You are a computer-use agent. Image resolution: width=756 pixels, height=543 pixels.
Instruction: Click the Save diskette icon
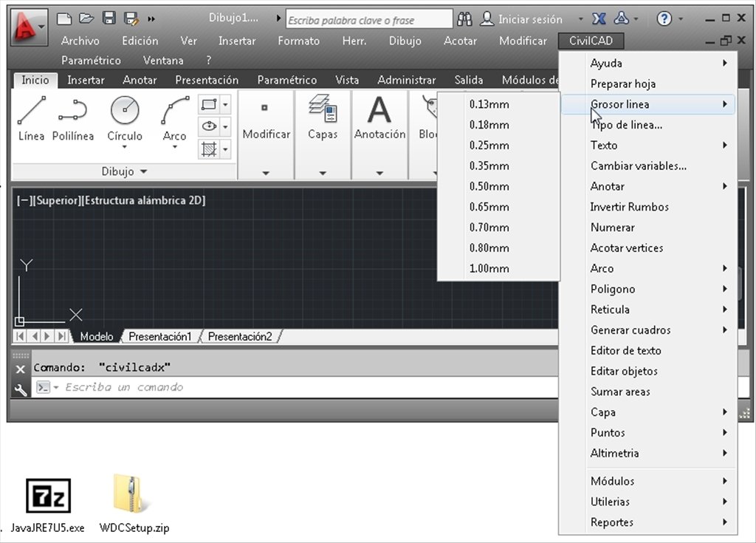coord(109,18)
